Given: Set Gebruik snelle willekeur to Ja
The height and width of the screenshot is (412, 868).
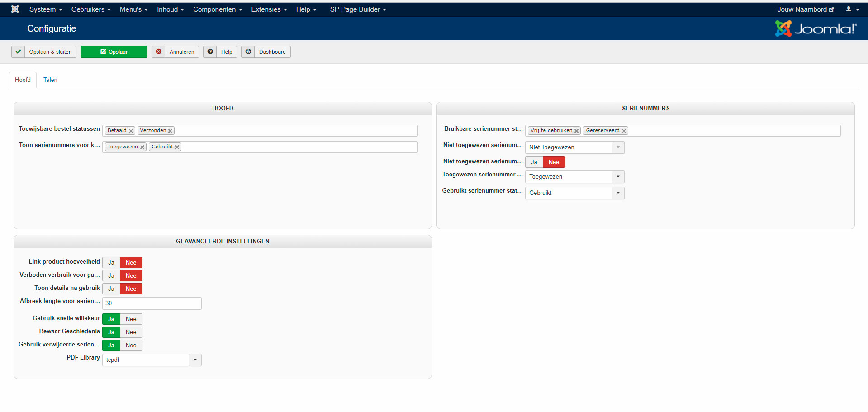Looking at the screenshot, I should click(111, 319).
